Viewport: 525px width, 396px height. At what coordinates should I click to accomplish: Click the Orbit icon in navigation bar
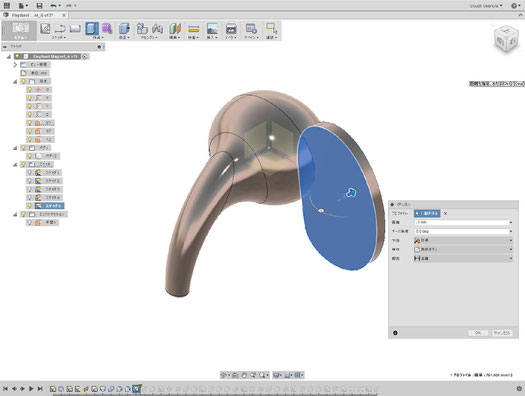tap(224, 375)
